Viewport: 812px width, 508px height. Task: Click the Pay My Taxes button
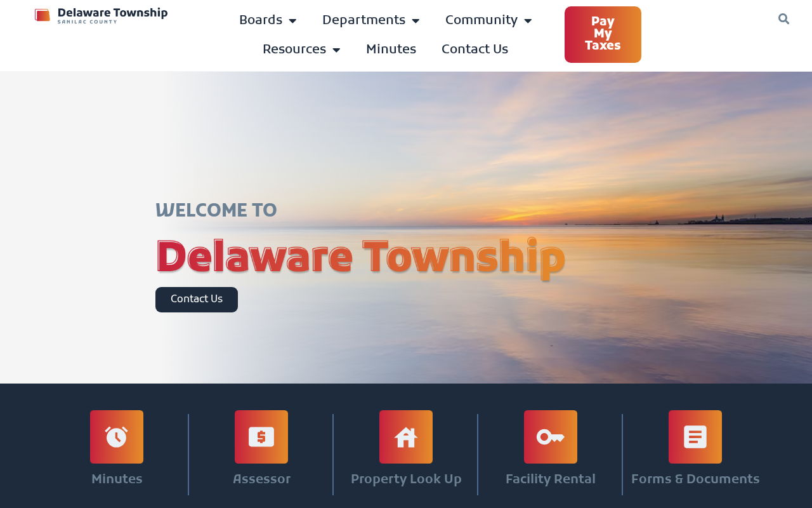[603, 34]
